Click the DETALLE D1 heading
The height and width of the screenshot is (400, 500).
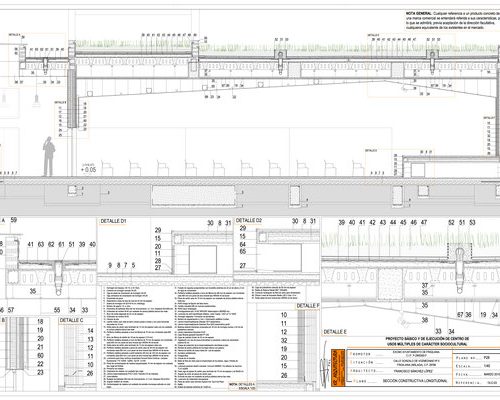(x=114, y=221)
